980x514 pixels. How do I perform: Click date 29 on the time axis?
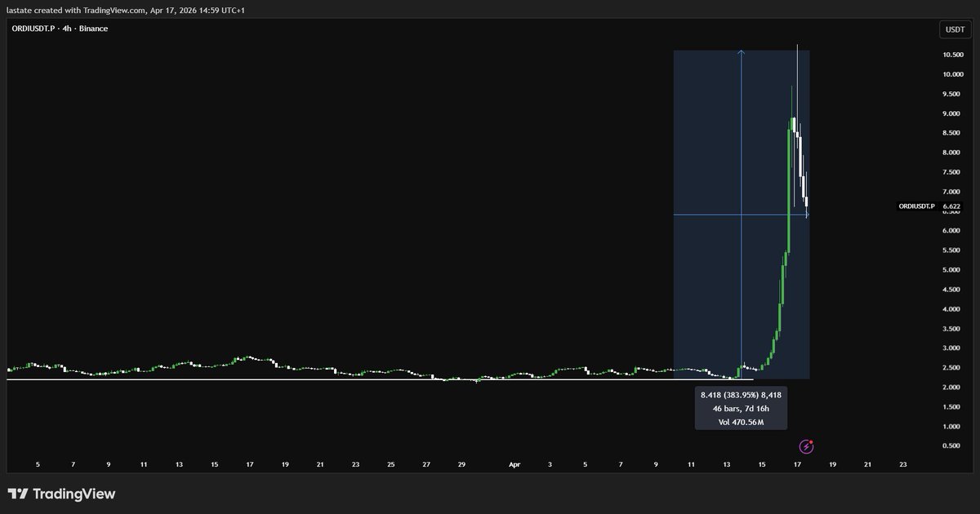(461, 464)
